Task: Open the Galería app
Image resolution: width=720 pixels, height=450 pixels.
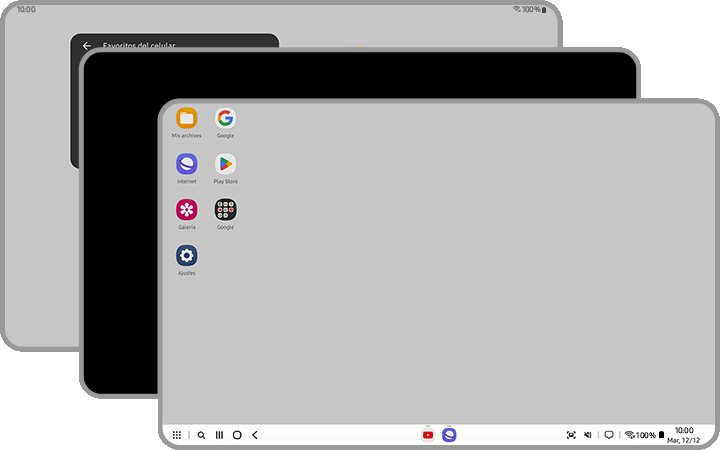Action: pyautogui.click(x=187, y=210)
